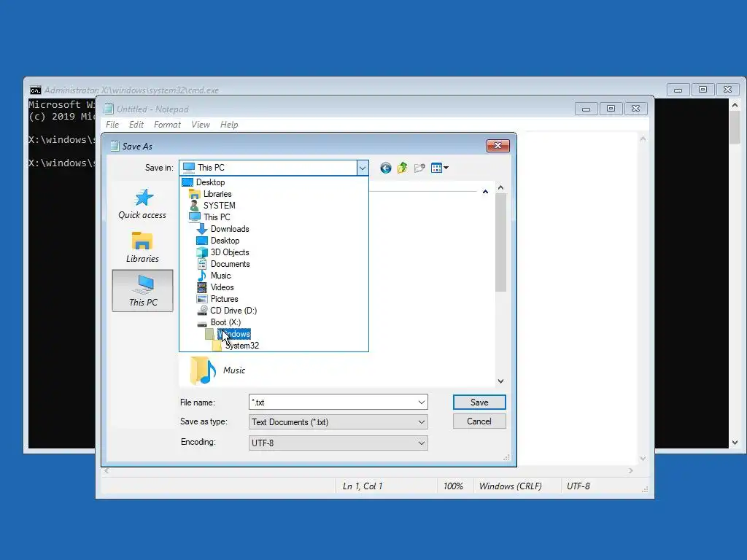Screen dimensions: 747x560
Task: Open Notepad File menu
Action: tap(112, 125)
